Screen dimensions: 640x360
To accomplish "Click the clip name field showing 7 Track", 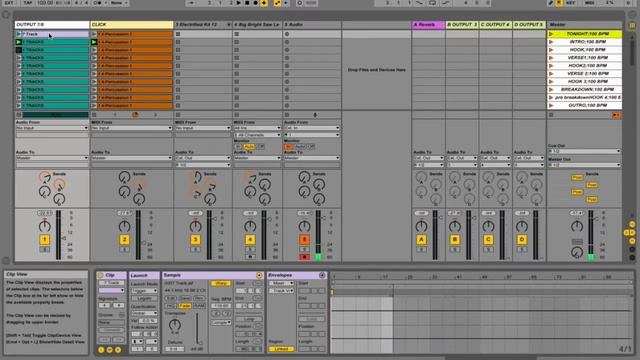I will 111,283.
